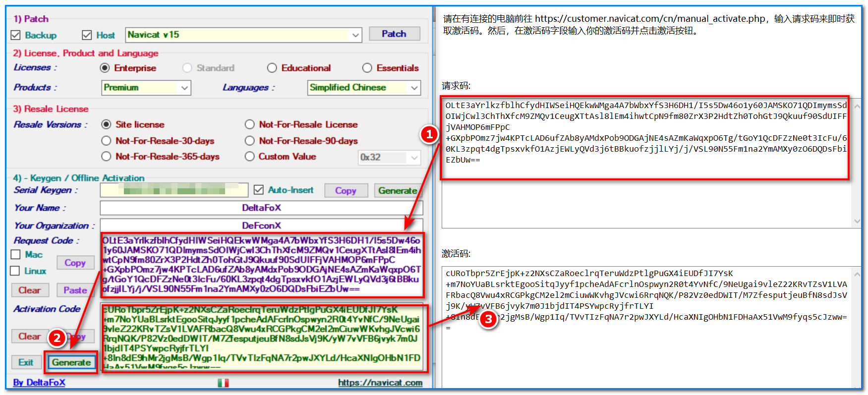Generate a serial with the Serial Keygen Generate button
The height and width of the screenshot is (395, 868).
tap(397, 191)
